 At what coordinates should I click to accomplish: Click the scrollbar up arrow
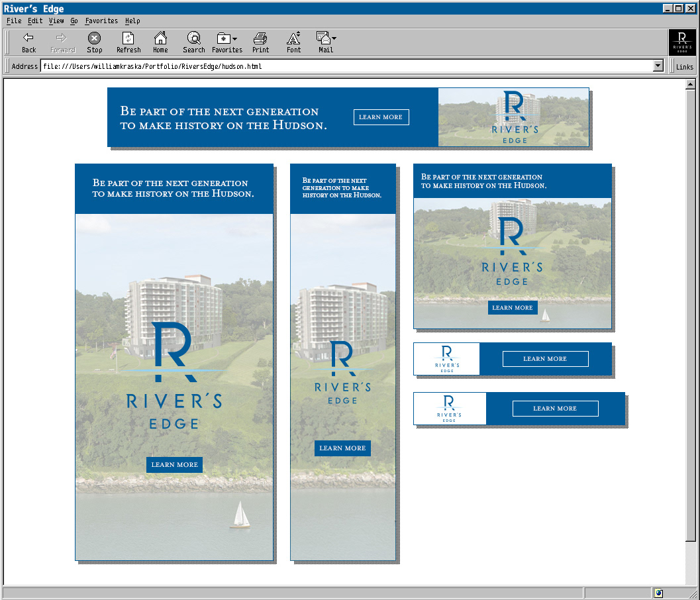point(690,84)
